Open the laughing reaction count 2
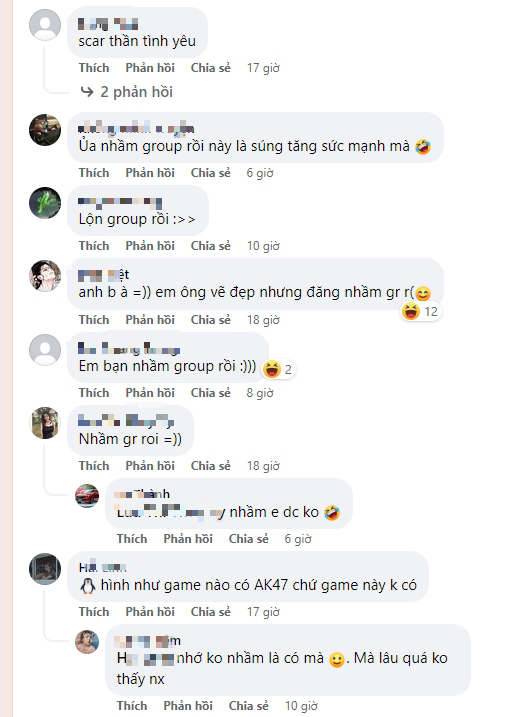 (278, 369)
